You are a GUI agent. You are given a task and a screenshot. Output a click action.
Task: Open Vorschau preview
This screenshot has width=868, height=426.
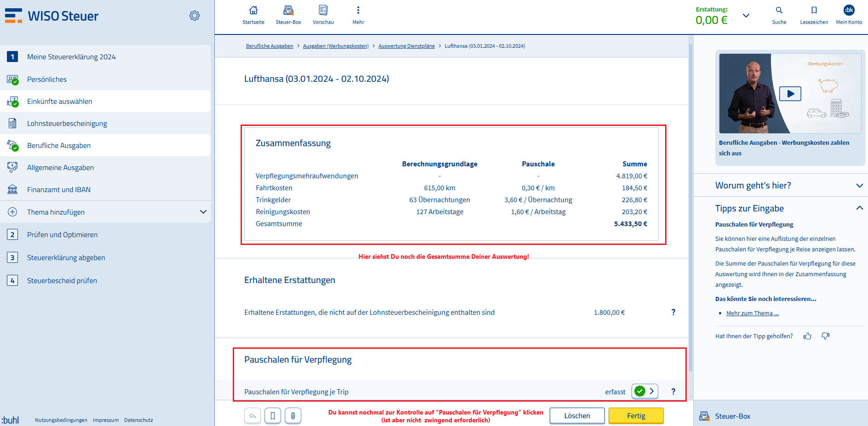pos(323,15)
